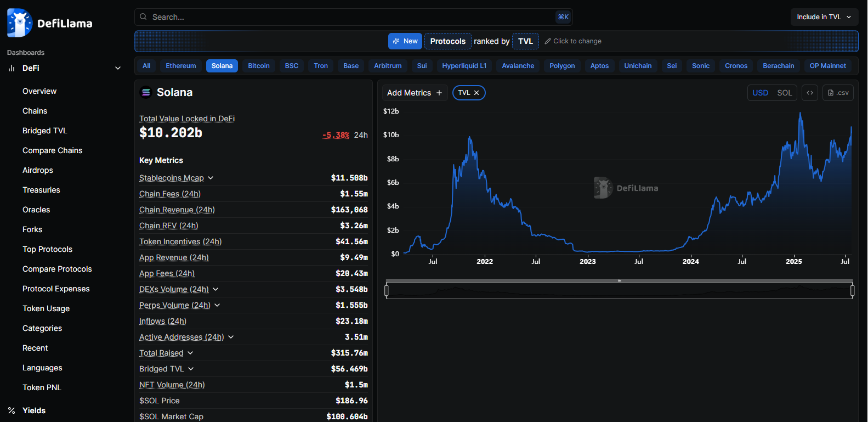Select the All chains tab
The width and height of the screenshot is (868, 422).
[x=146, y=66]
